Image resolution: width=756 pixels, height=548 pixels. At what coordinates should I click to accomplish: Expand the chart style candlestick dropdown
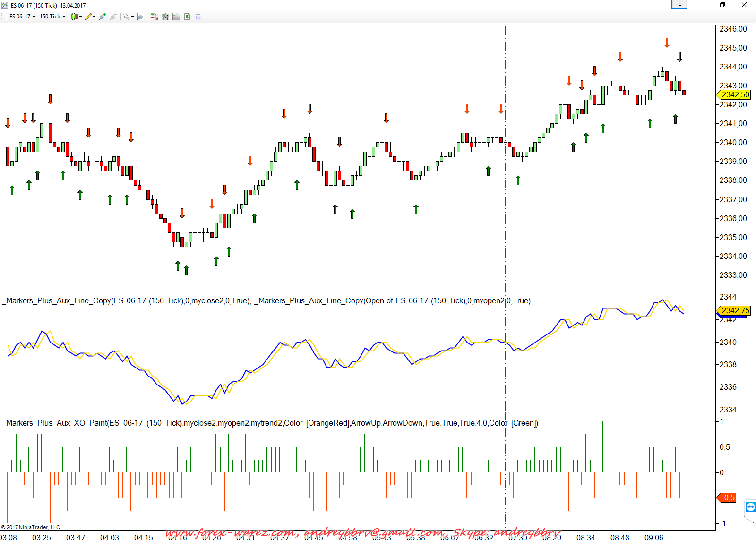pos(77,17)
